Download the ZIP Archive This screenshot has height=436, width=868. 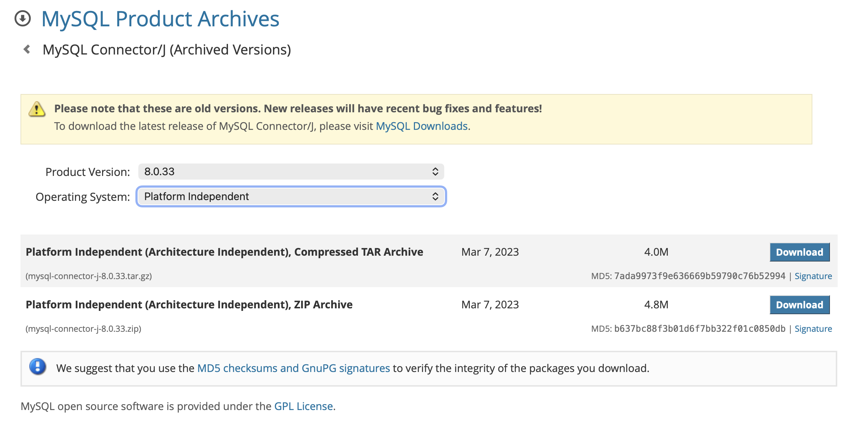point(799,305)
